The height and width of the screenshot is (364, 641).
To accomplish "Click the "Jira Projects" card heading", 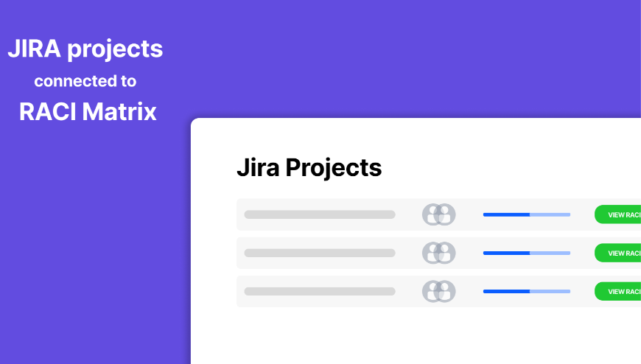I will point(309,168).
